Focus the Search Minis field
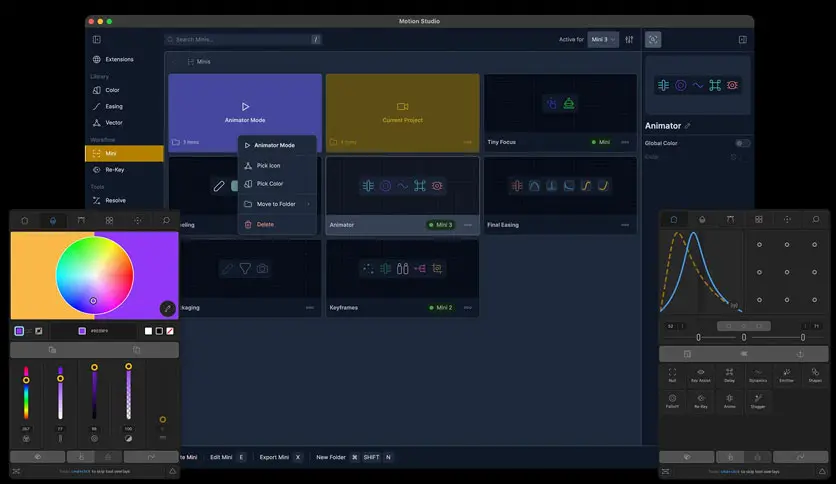Viewport: 836px width, 484px height. click(x=243, y=39)
